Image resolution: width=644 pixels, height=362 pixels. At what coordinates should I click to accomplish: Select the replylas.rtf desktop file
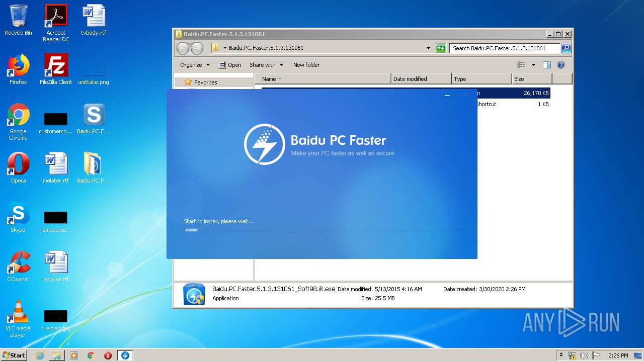pos(56,266)
